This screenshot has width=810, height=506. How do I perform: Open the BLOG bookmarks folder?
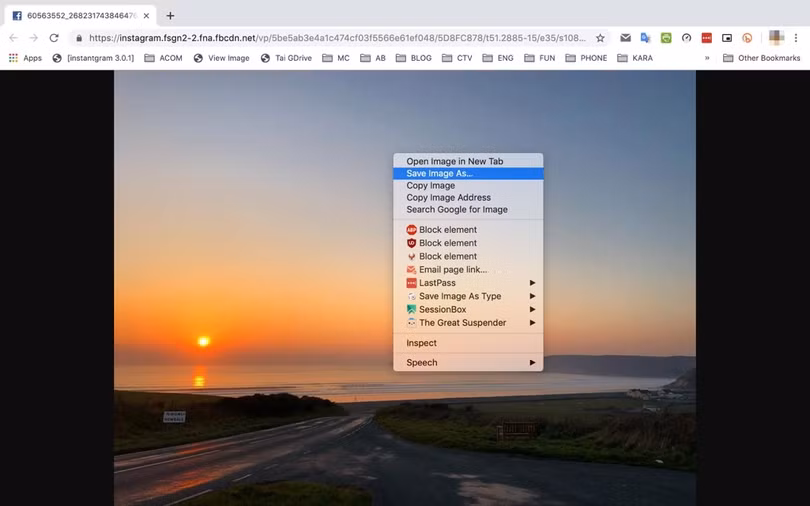(x=413, y=58)
